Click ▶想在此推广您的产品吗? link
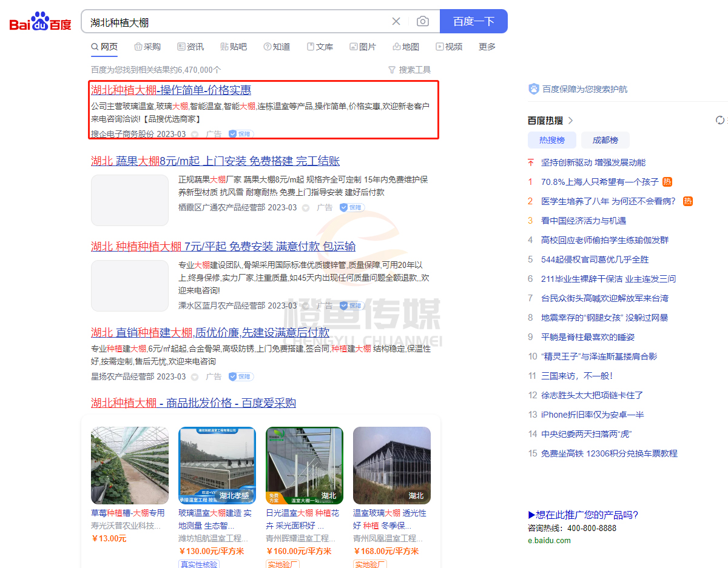728x568 pixels. (583, 515)
